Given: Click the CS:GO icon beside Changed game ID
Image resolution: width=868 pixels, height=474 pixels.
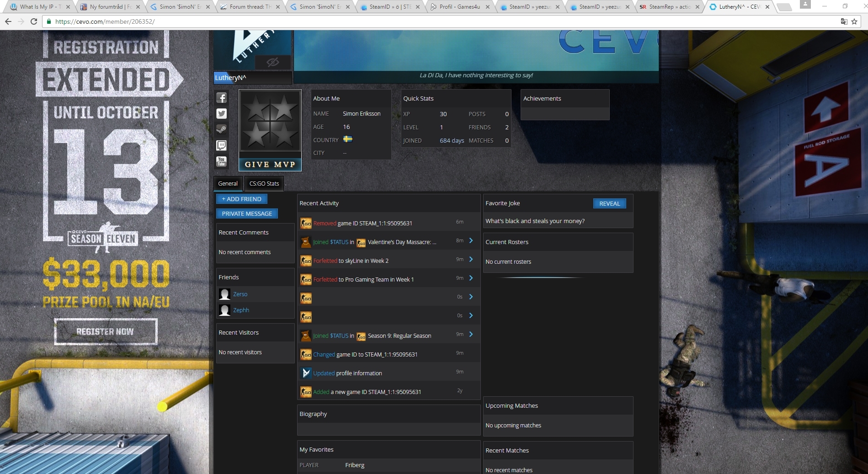Looking at the screenshot, I should click(x=306, y=355).
